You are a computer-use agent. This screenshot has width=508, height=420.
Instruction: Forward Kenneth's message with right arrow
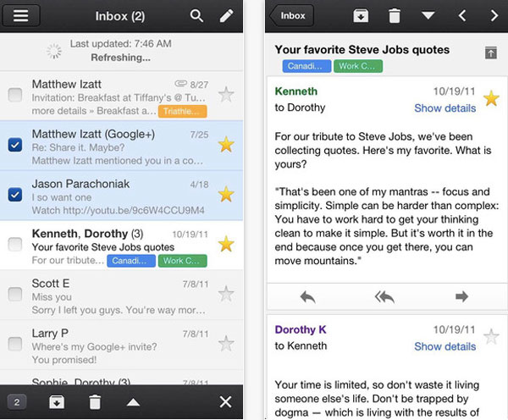pyautogui.click(x=461, y=296)
